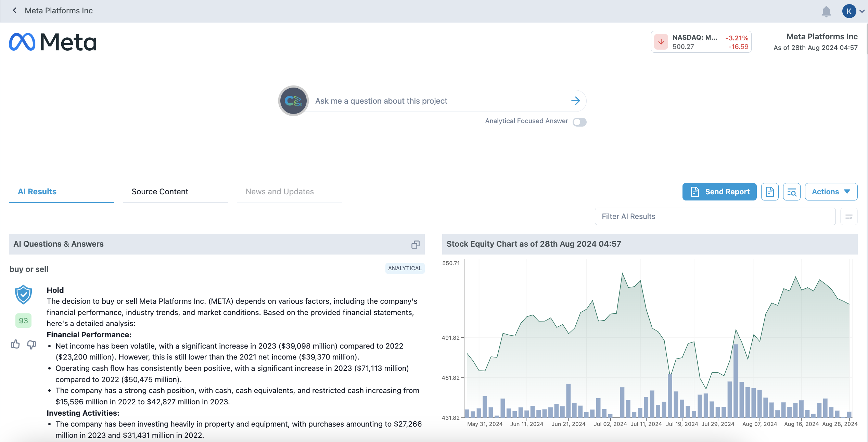Click the tallest volume bar in chart
868x442 pixels.
[736, 380]
